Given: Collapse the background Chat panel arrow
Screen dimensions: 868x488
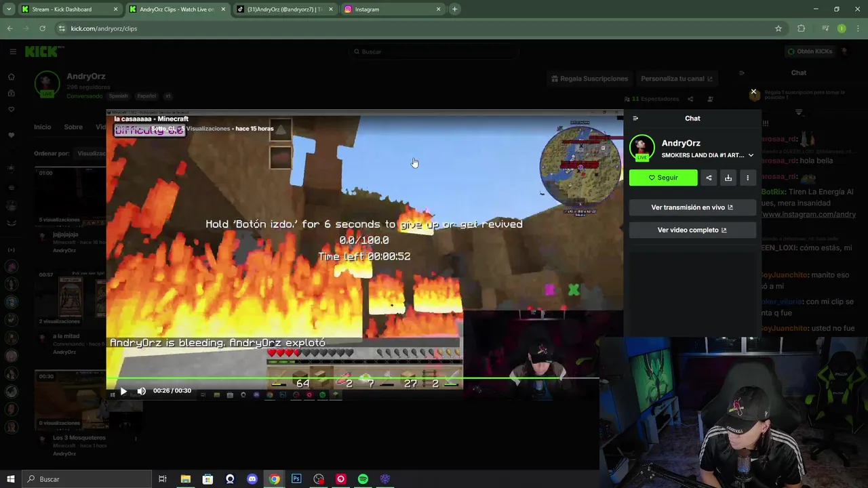Looking at the screenshot, I should [741, 73].
